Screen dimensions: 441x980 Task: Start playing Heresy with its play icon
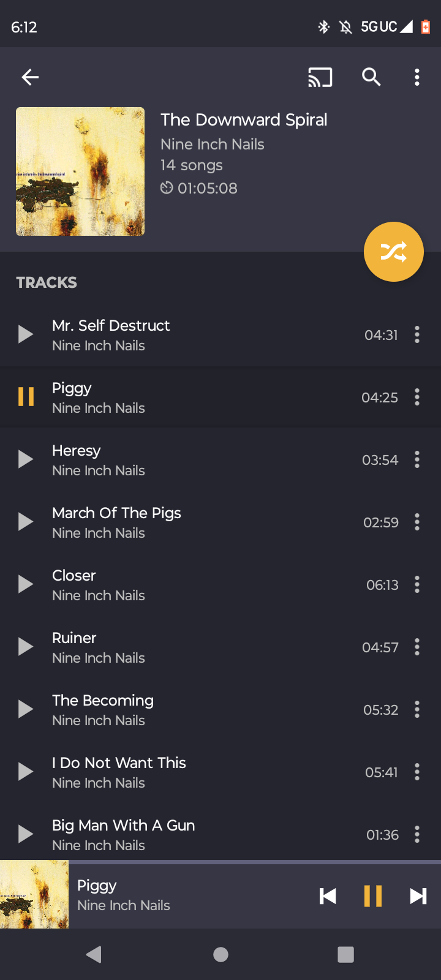coord(26,459)
